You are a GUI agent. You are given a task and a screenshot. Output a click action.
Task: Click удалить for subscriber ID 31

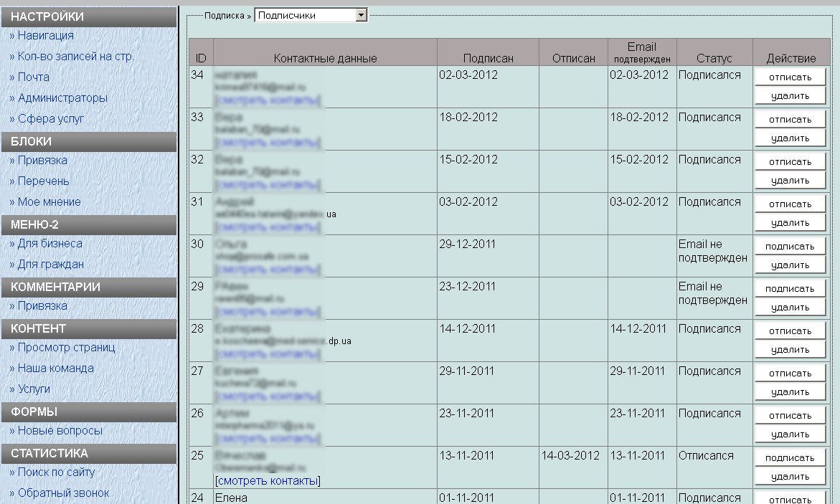(x=791, y=223)
